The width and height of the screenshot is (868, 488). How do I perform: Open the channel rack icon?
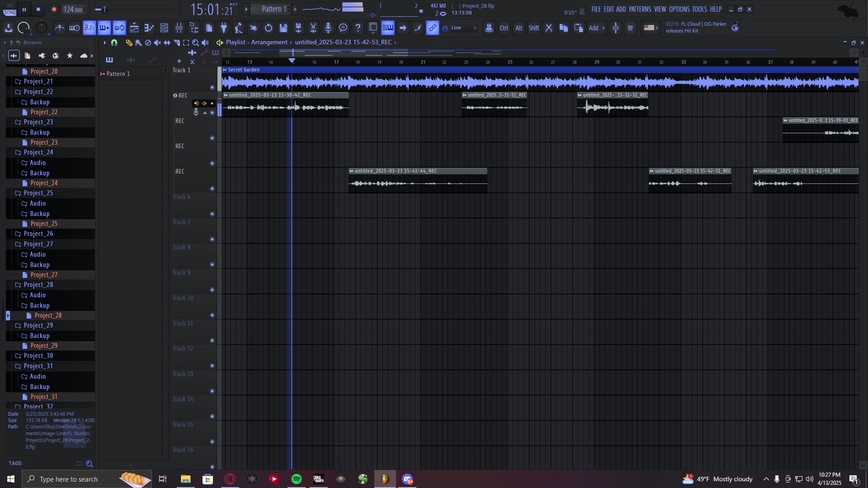164,28
